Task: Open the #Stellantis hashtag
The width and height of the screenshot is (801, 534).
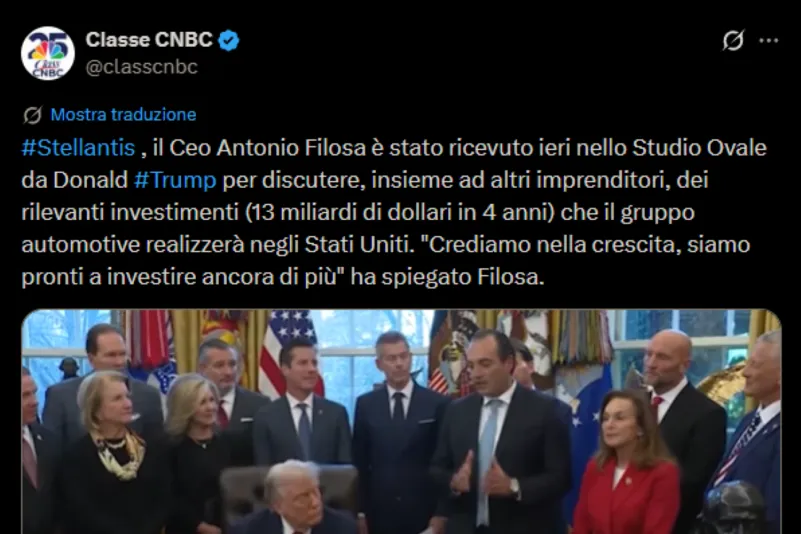Action: coord(78,148)
